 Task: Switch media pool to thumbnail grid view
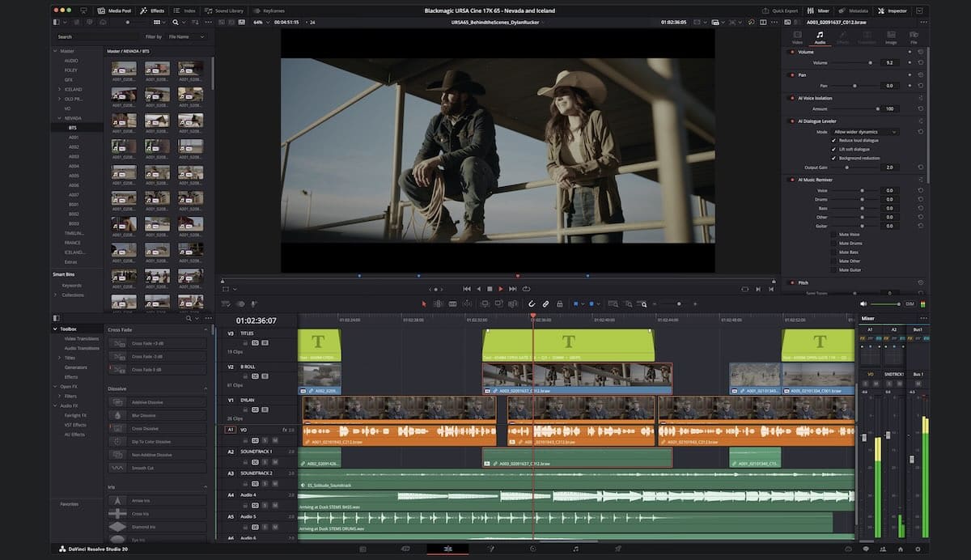(x=157, y=23)
